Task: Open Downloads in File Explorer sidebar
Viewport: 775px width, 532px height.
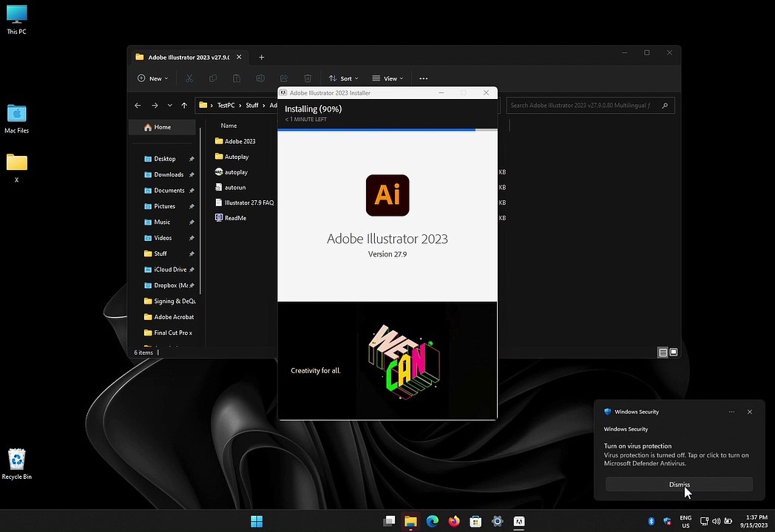Action: (x=169, y=174)
